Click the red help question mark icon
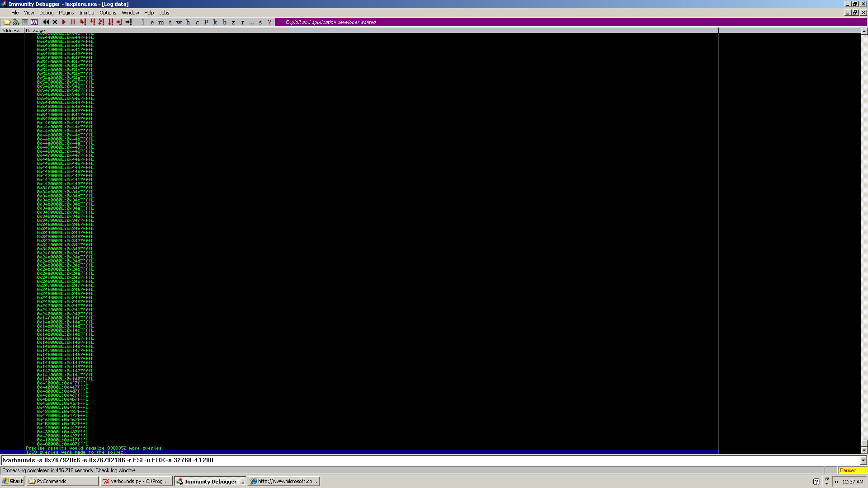 269,22
